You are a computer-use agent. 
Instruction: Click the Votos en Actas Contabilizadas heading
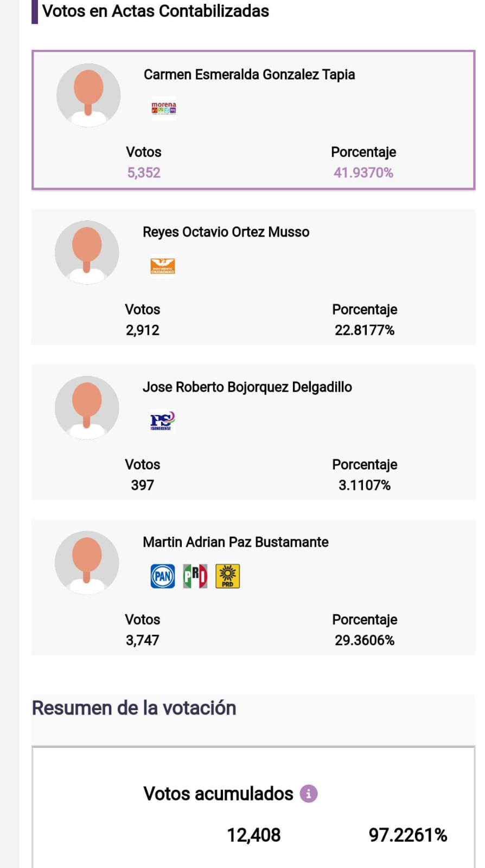pos(155,11)
